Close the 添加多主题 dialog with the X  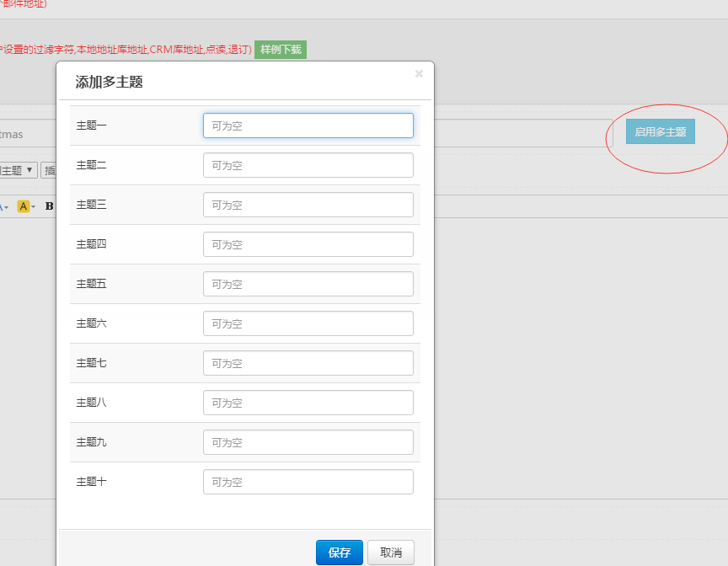click(x=419, y=74)
